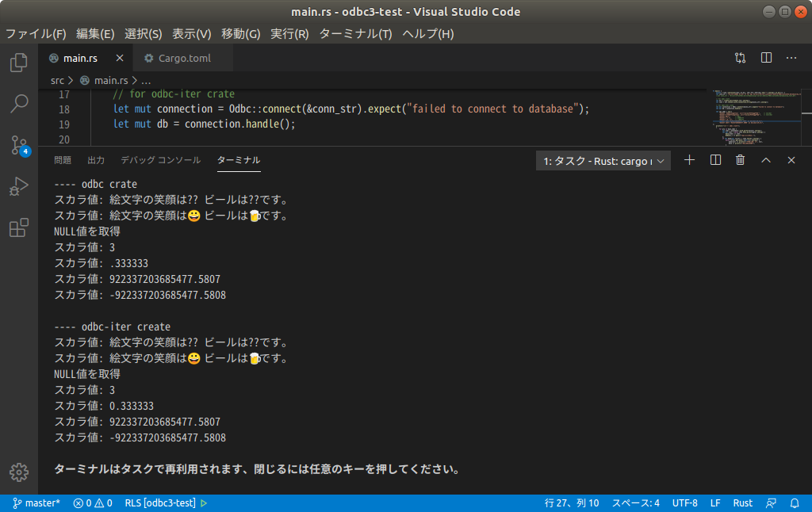This screenshot has height=512, width=812.
Task: Select the ターミナル panel tab
Action: [x=239, y=160]
